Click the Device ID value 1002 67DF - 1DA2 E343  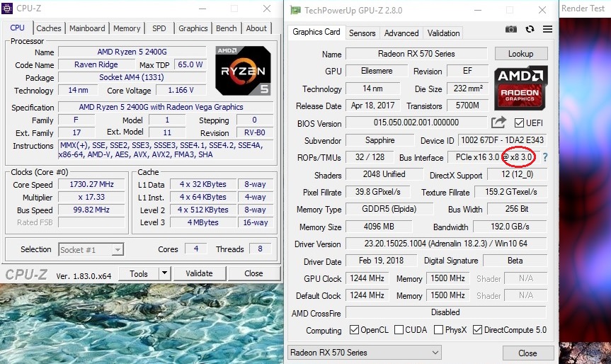click(x=502, y=140)
